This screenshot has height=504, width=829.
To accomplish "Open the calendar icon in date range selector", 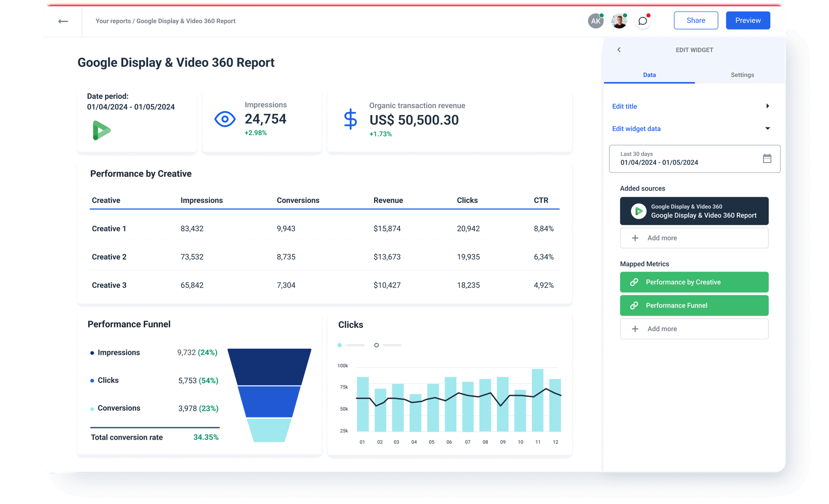I will (767, 159).
